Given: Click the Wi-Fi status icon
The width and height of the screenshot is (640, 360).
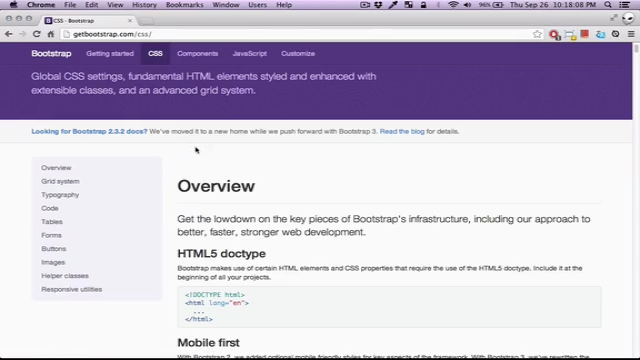Looking at the screenshot, I should 453,5.
